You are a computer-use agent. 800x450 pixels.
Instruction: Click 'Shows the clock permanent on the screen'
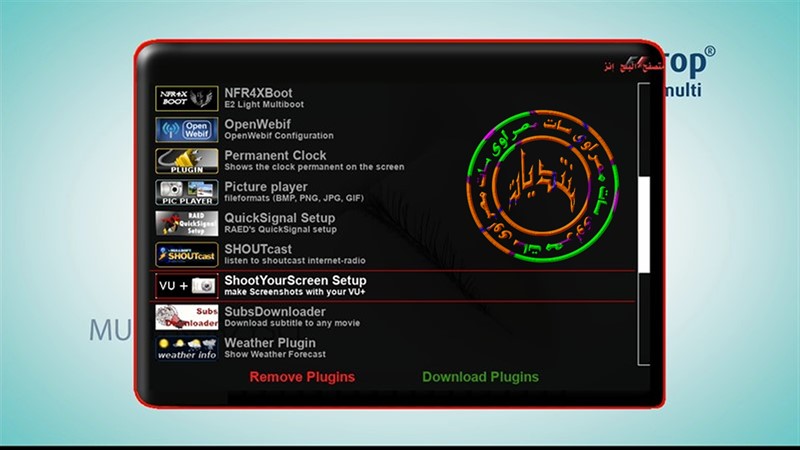pos(314,167)
